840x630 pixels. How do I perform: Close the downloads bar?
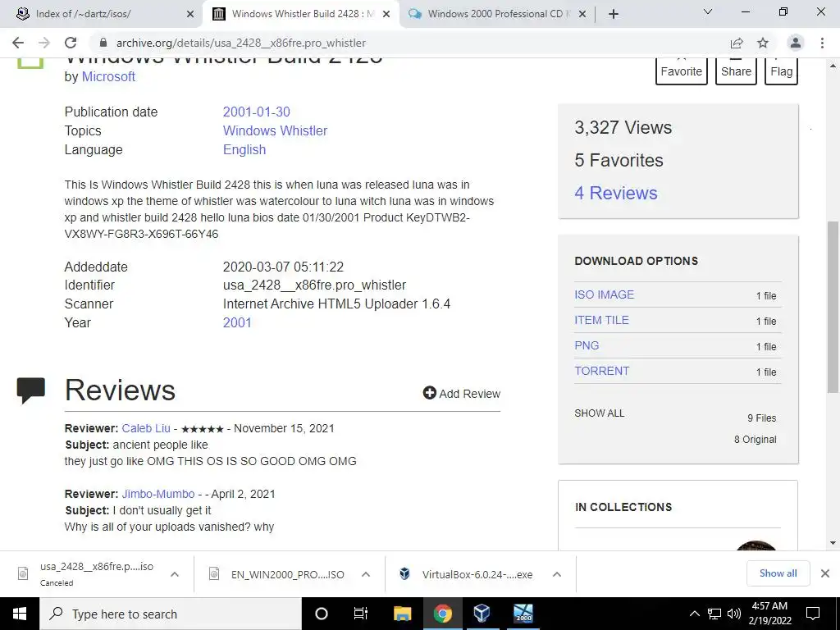click(825, 573)
